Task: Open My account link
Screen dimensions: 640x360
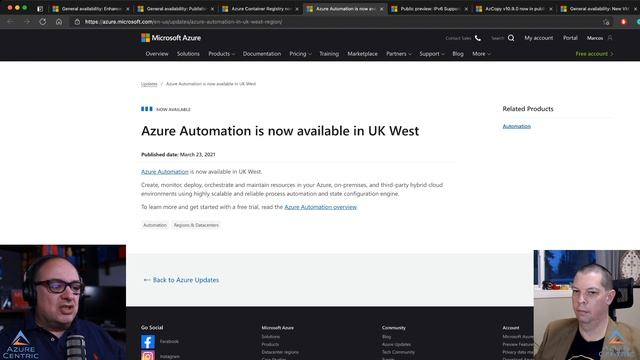Action: pos(538,38)
